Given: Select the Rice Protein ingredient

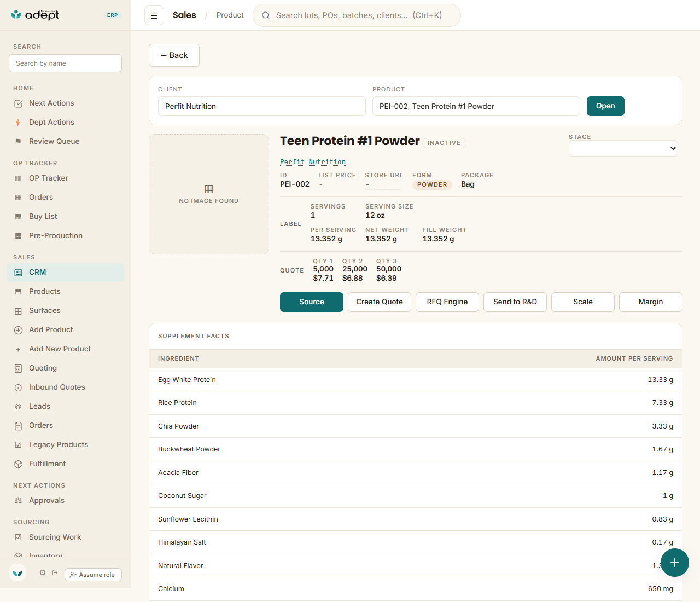Looking at the screenshot, I should [416, 403].
